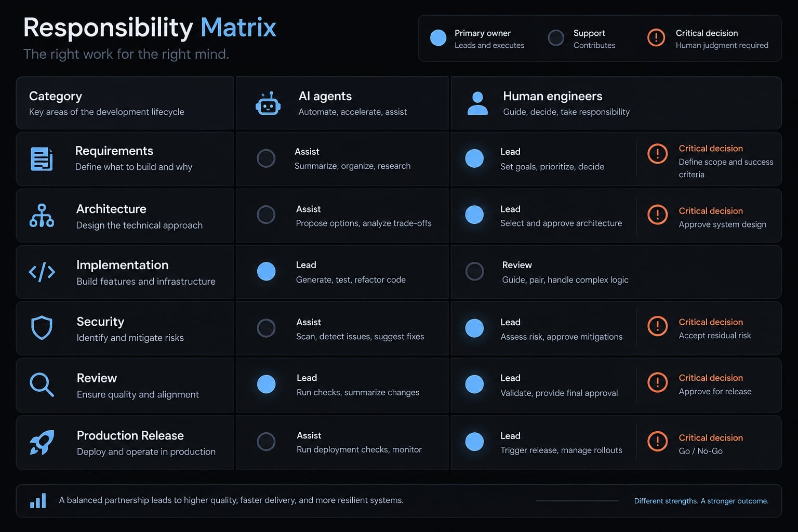Image resolution: width=798 pixels, height=532 pixels.
Task: Click 'Propose options, analyze trade-offs' text
Action: [364, 223]
